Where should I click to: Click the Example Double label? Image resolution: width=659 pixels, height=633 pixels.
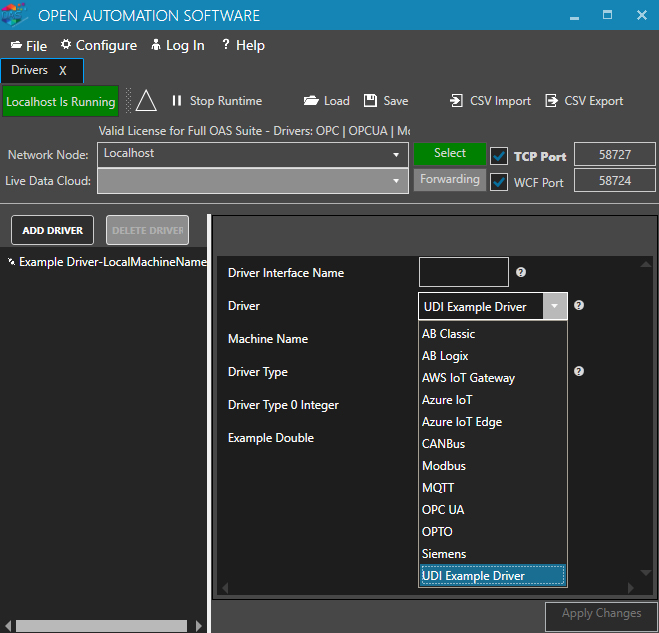pos(271,438)
